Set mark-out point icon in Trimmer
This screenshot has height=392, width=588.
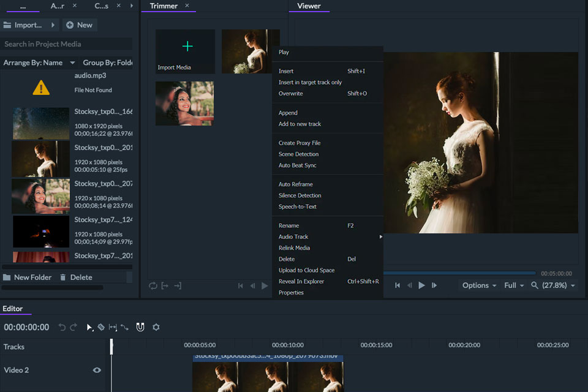178,286
